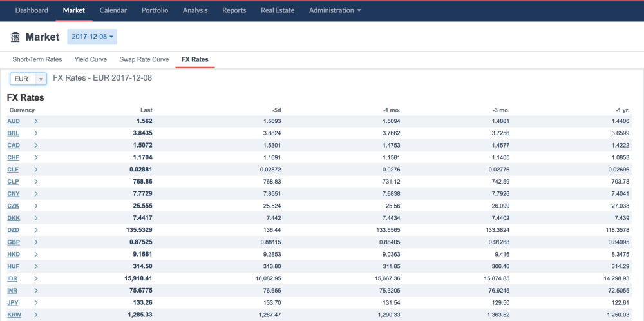This screenshot has width=644, height=321.
Task: Open Reports in top navigation
Action: point(234,10)
